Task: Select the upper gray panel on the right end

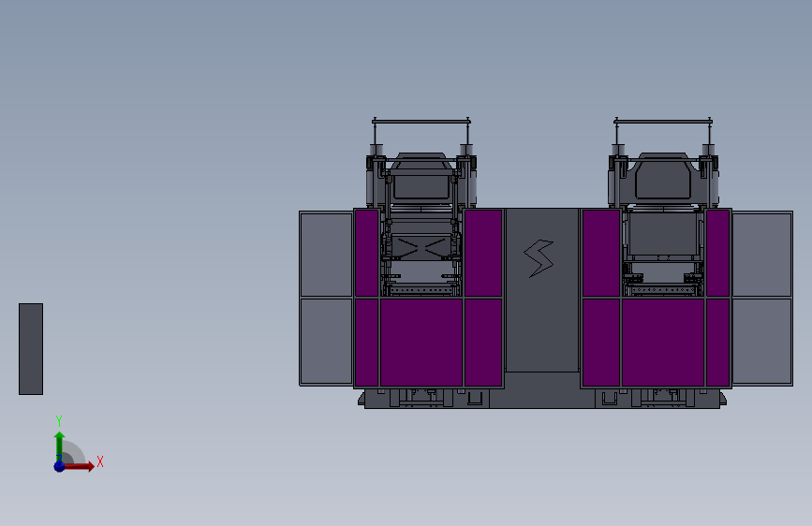Action: [x=761, y=255]
